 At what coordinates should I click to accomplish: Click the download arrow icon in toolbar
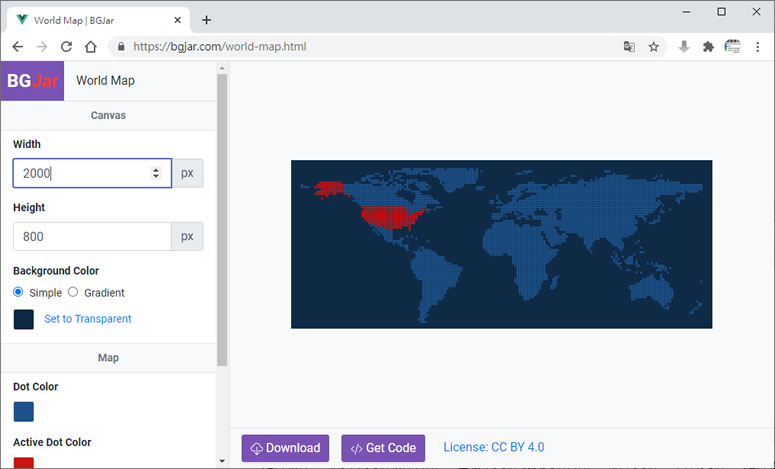coord(684,47)
